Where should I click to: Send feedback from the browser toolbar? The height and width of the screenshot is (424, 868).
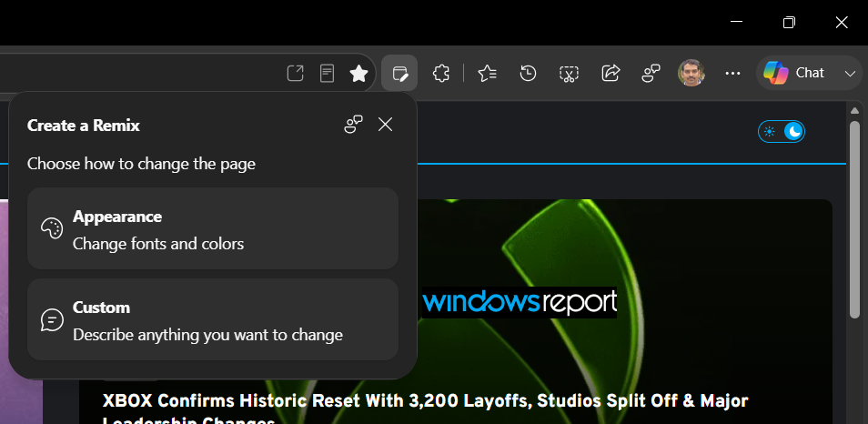[x=651, y=73]
